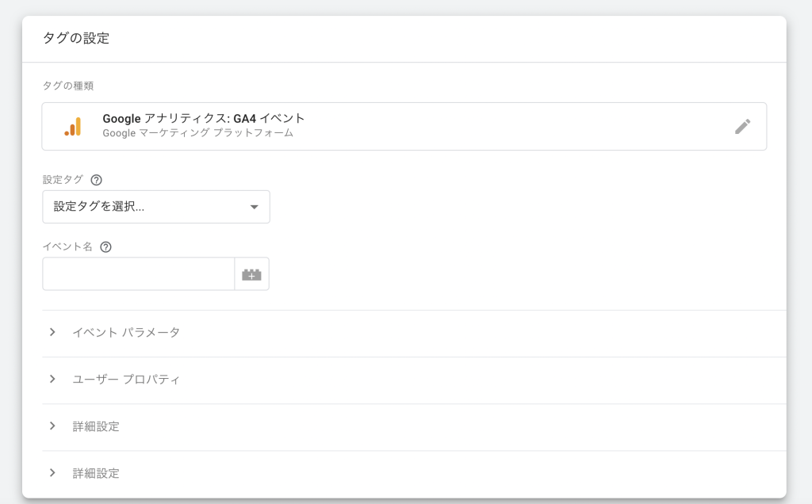Expand the upper 詳細設定 chevron
812x504 pixels.
[x=52, y=426]
